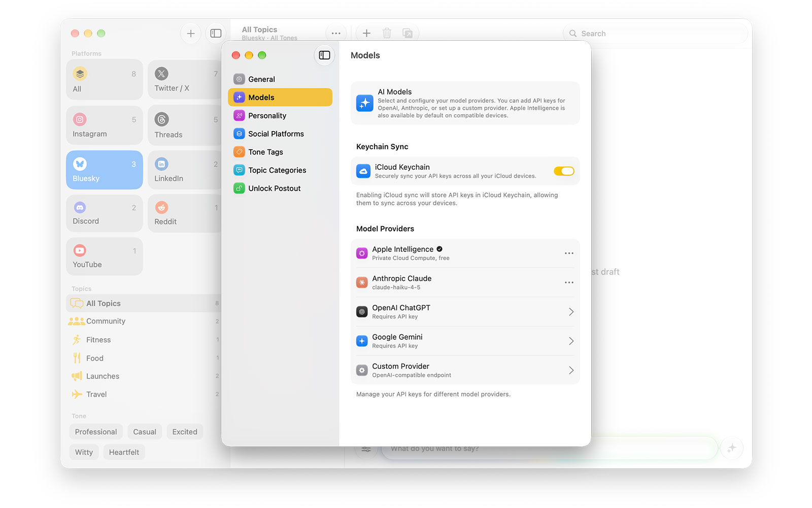Toggle sidebar icon in main Postout window
812x508 pixels.
pyautogui.click(x=216, y=34)
